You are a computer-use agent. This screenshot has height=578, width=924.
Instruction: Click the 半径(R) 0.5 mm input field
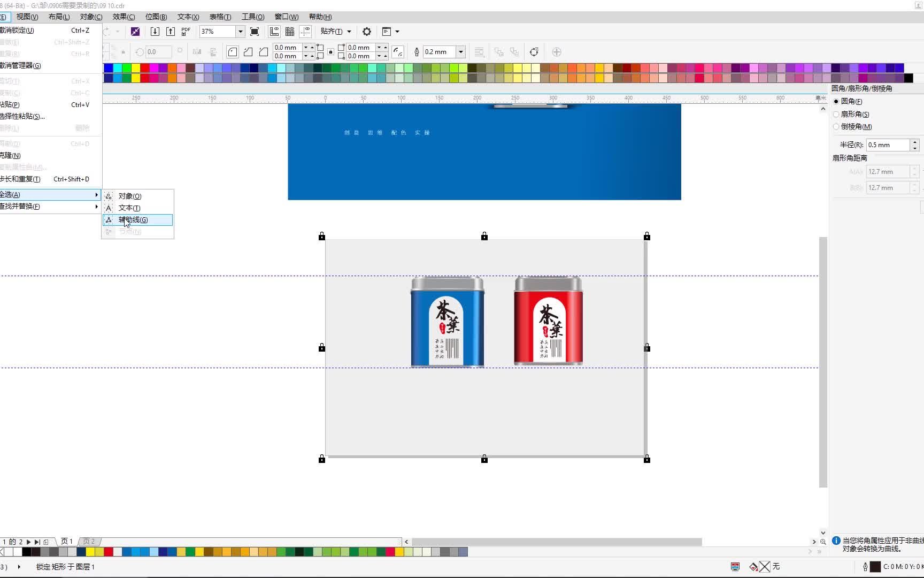click(x=888, y=145)
